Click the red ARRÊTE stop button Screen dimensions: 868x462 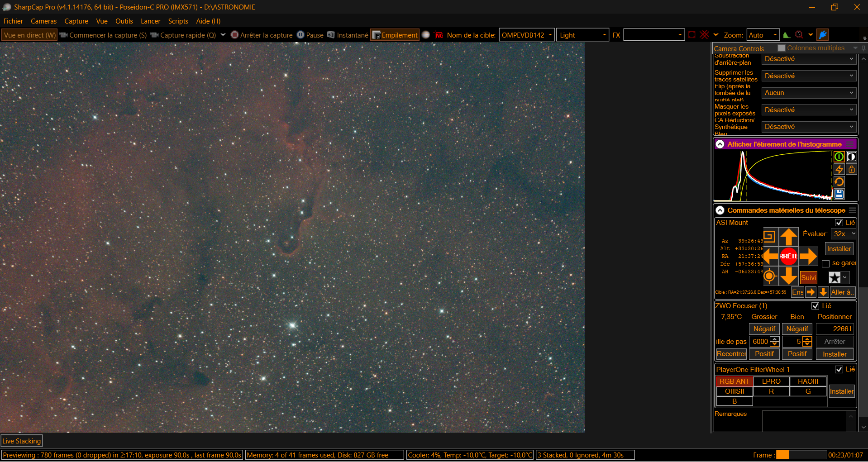click(788, 256)
